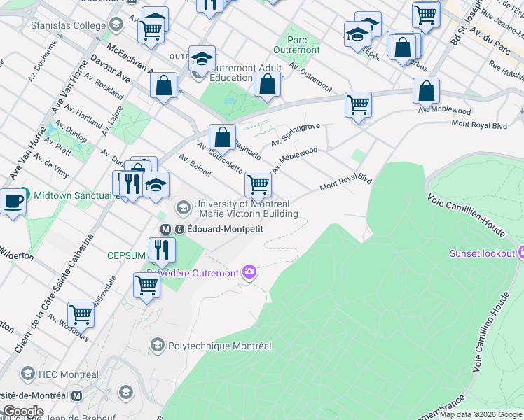Select shopping bag marker beside Outremont Adult Education
524x420 pixels.
point(268,85)
